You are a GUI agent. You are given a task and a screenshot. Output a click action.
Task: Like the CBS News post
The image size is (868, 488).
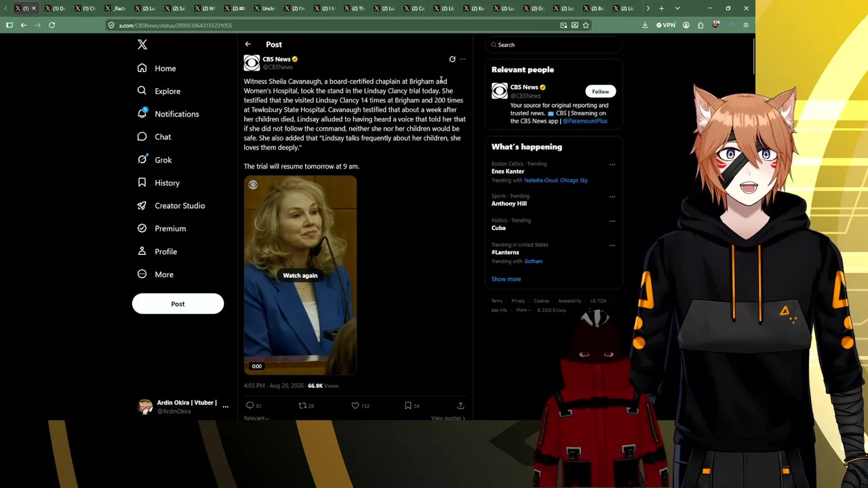click(x=360, y=405)
